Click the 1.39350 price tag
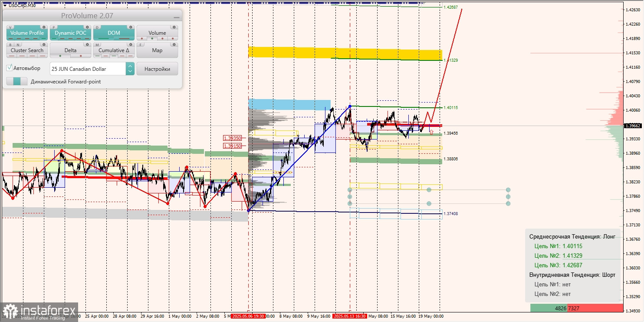 [233, 138]
